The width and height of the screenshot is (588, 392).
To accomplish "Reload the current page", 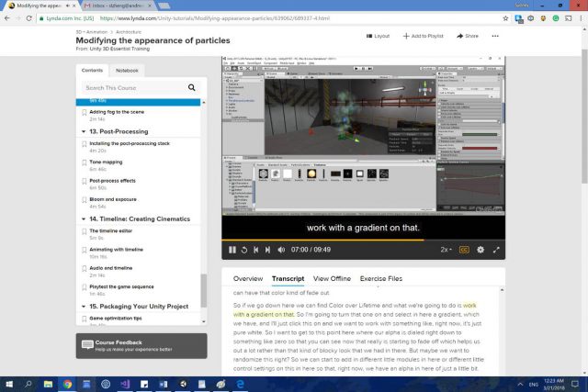I will coord(28,18).
